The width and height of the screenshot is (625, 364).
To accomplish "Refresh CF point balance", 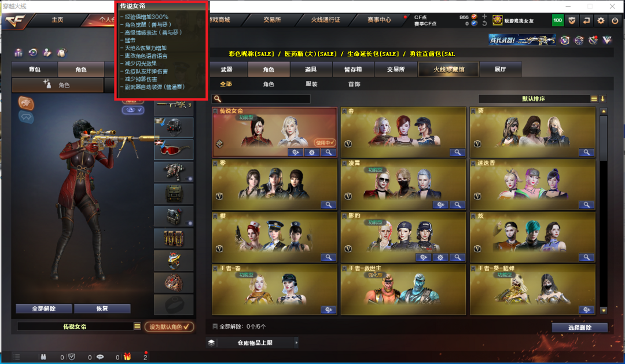I will click(484, 24).
